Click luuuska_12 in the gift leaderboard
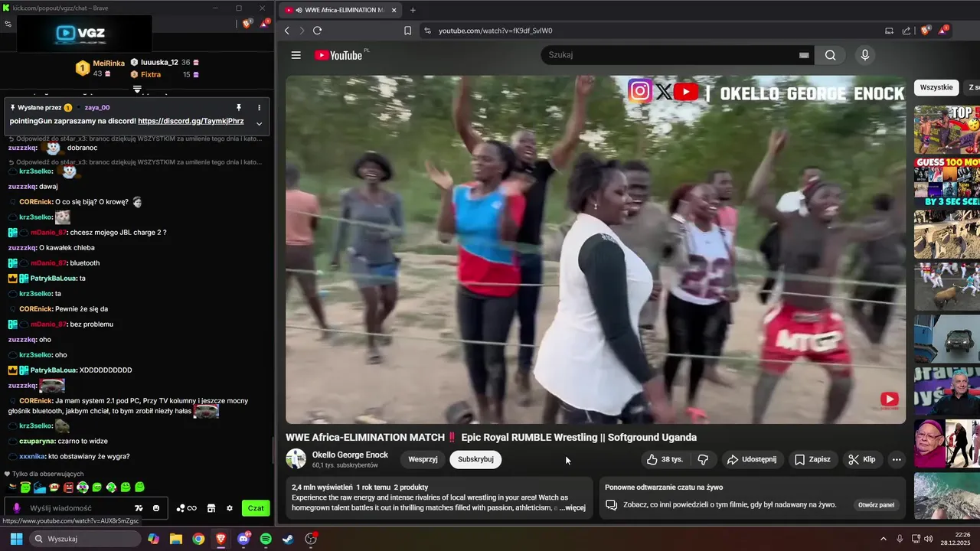Viewport: 980px width, 551px height. pyautogui.click(x=159, y=62)
